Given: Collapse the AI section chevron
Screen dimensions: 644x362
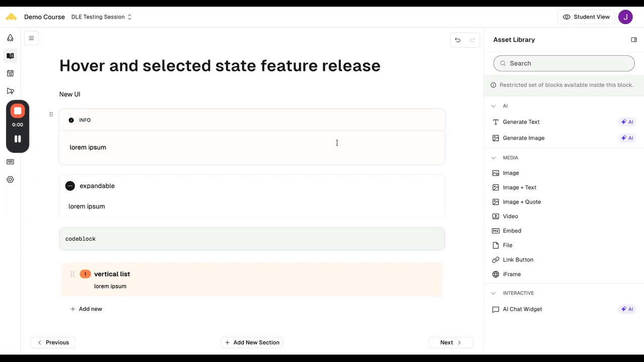Looking at the screenshot, I should [x=493, y=106].
